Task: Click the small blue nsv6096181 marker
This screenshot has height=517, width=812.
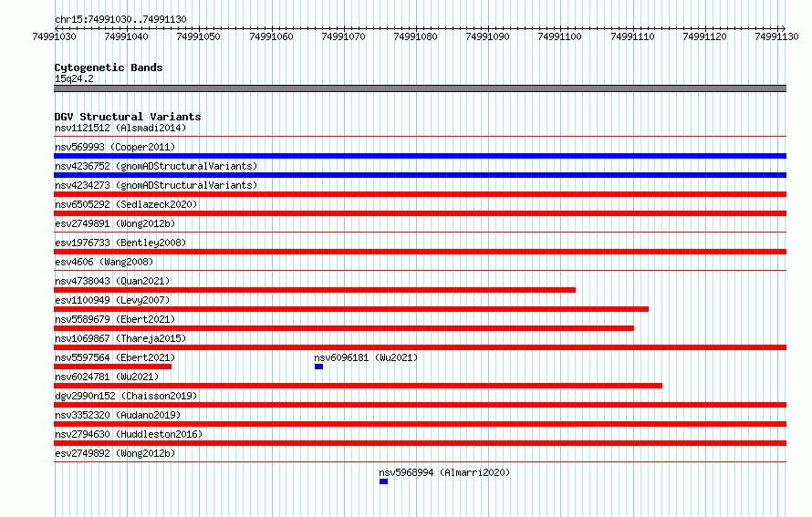Action: pos(318,367)
